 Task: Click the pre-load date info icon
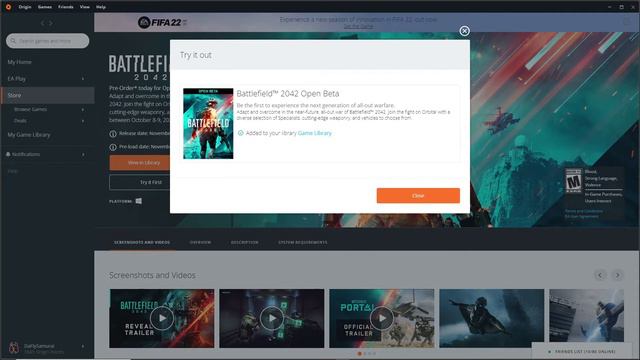click(x=113, y=147)
